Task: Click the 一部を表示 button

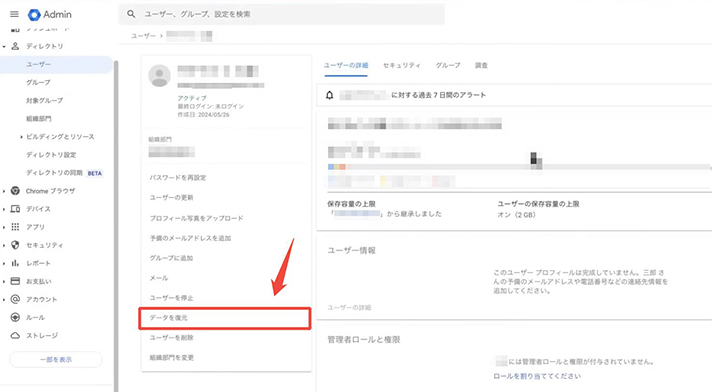Action: [56, 359]
